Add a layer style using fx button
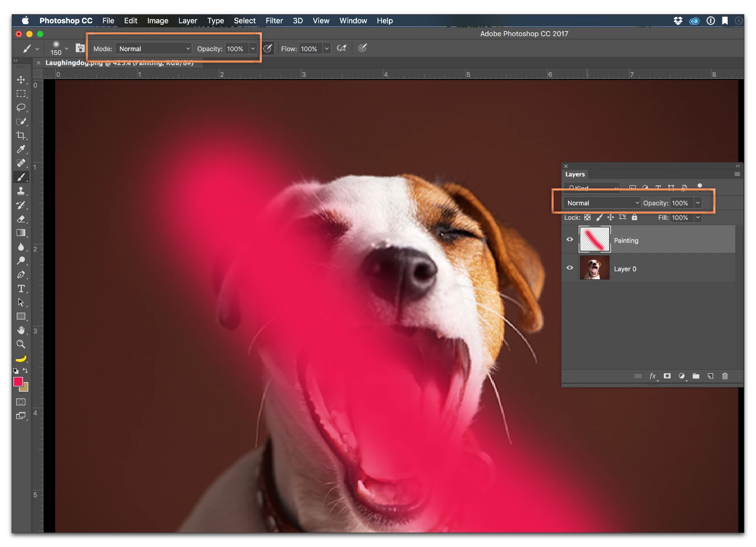The image size is (756, 547). pos(653,376)
